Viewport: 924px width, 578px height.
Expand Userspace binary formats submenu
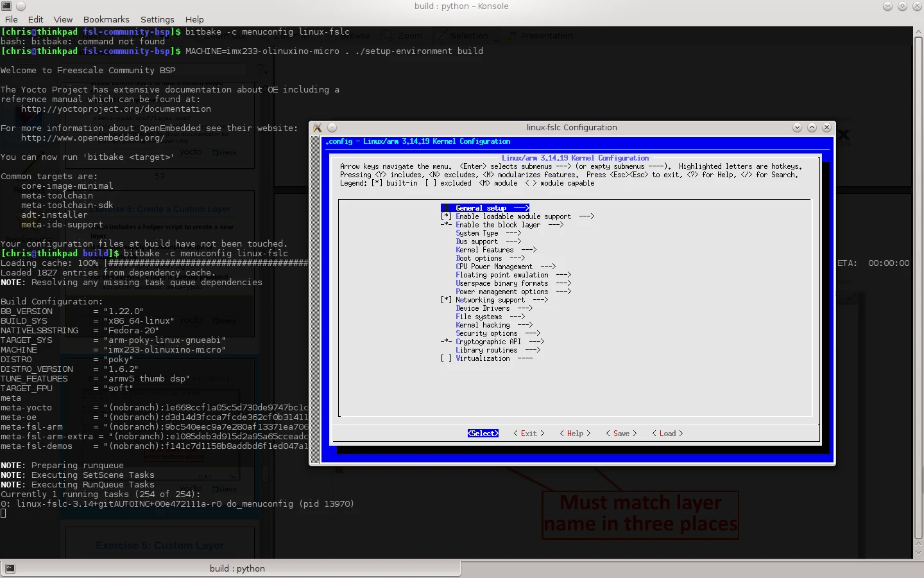[x=513, y=283]
